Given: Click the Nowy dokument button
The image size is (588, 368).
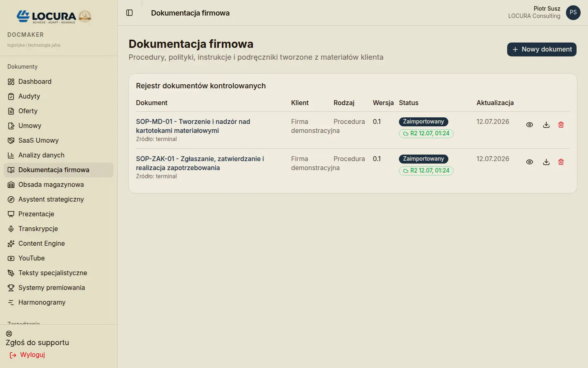Looking at the screenshot, I should point(542,49).
